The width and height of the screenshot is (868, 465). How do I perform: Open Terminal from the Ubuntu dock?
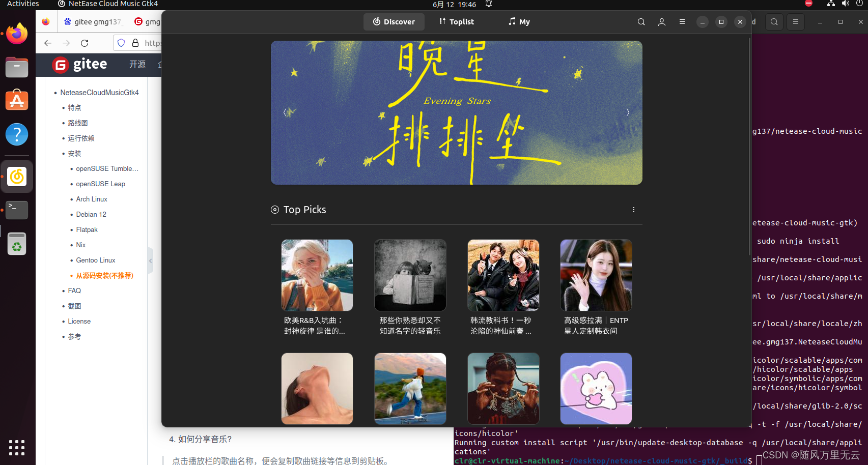[x=17, y=210]
